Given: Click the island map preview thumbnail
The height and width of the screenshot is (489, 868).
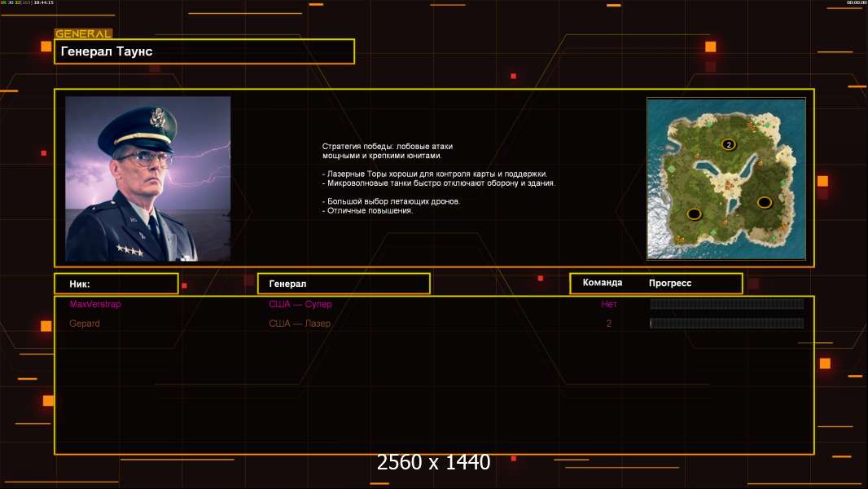Looking at the screenshot, I should click(x=726, y=178).
